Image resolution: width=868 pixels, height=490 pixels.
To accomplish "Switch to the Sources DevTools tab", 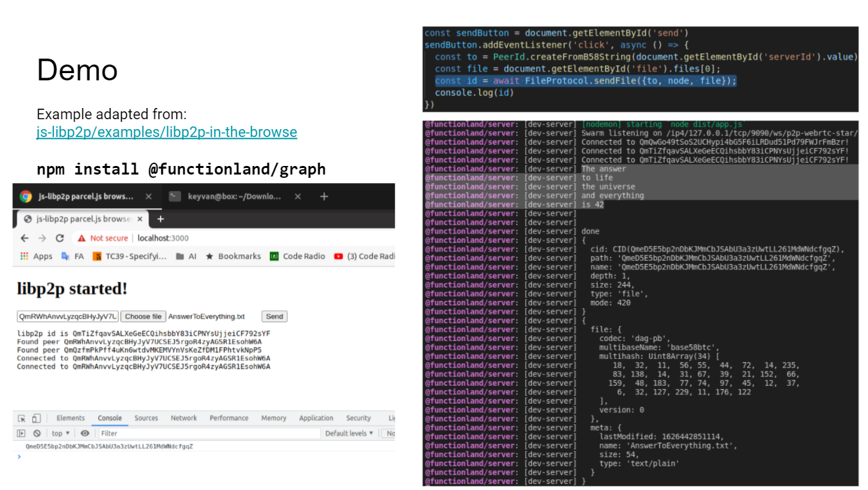I will tap(146, 418).
